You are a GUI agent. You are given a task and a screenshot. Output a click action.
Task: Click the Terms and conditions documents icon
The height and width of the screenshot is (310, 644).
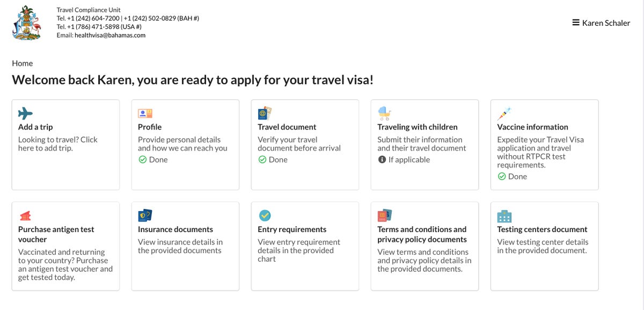(384, 215)
